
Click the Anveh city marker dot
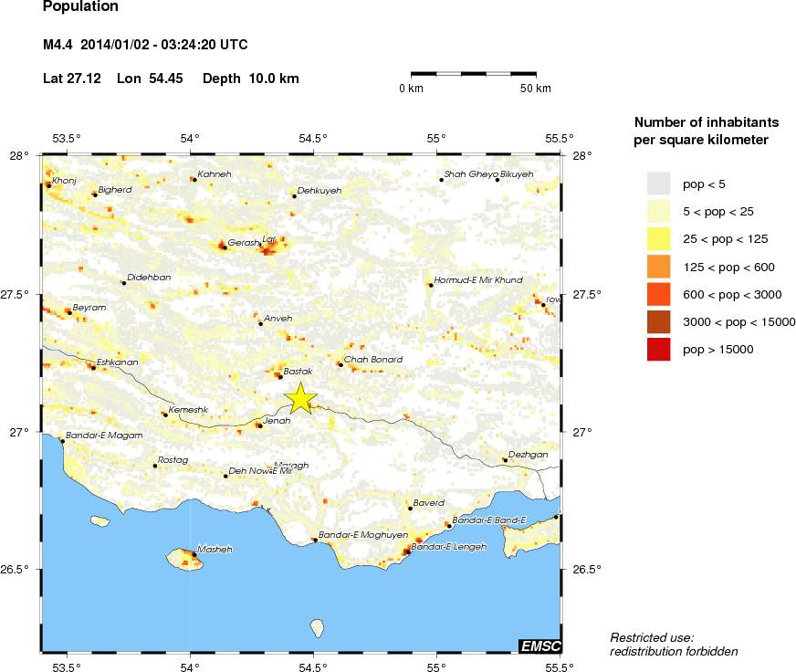click(x=260, y=323)
